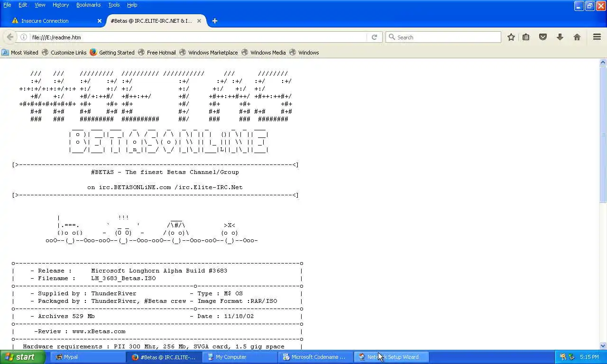Reload the current page
This screenshot has height=364, width=607.
(374, 37)
